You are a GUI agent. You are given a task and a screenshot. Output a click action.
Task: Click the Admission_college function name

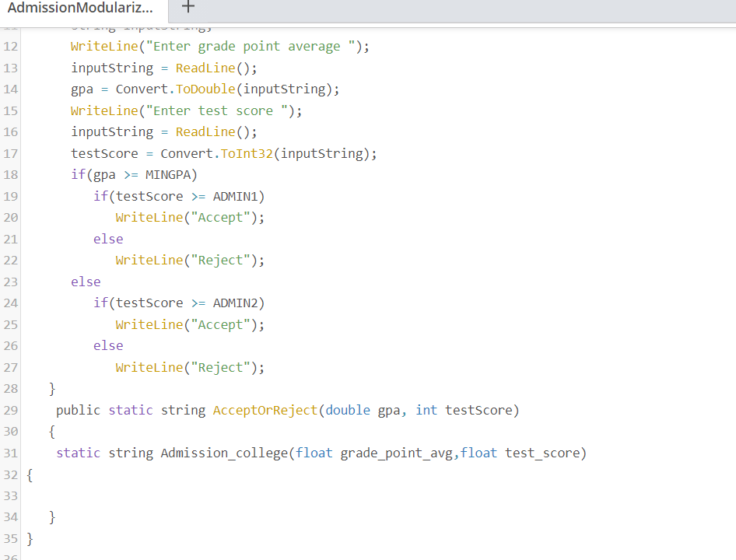point(225,452)
